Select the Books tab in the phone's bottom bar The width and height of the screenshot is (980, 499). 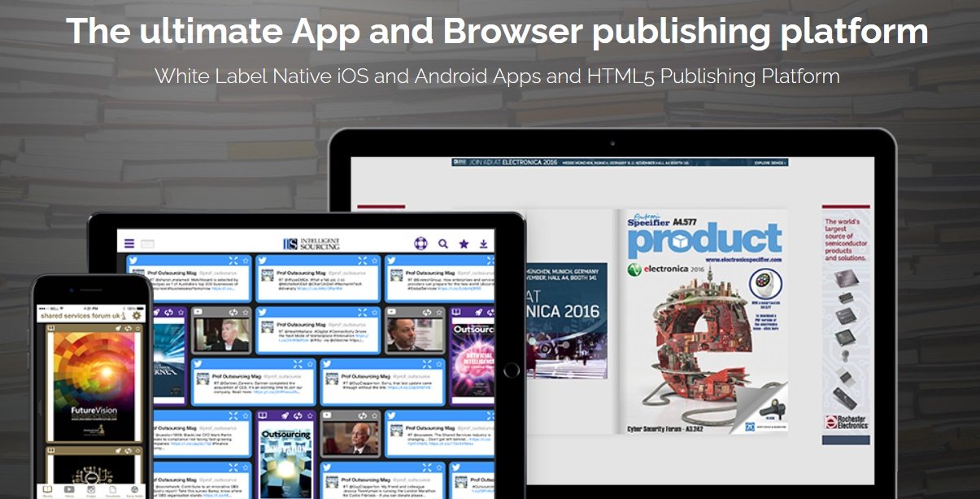[47, 490]
